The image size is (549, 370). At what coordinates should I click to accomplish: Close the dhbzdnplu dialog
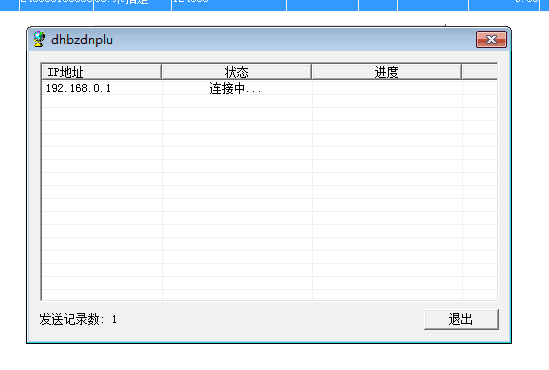coord(491,39)
